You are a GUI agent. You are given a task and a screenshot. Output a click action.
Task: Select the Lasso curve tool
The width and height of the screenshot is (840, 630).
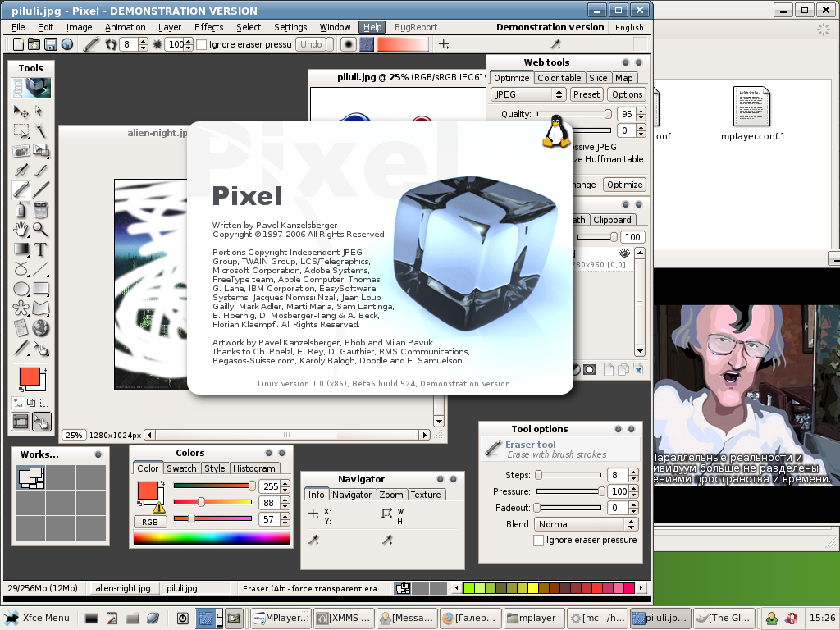point(21,268)
